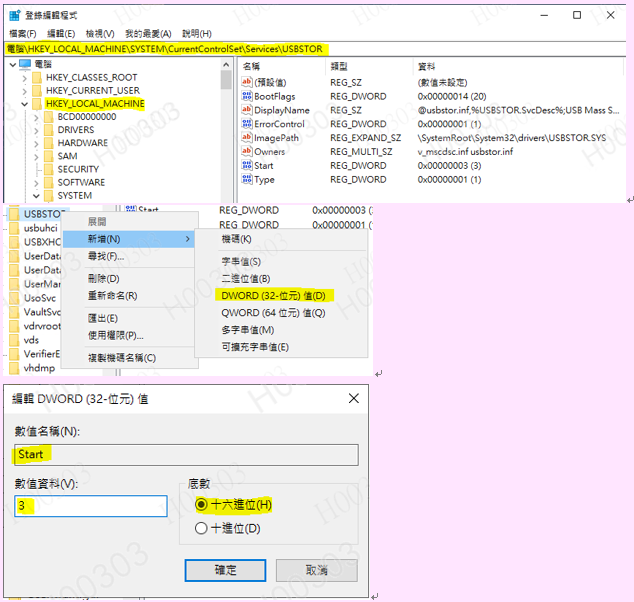Image resolution: width=634 pixels, height=602 pixels.
Task: Click the BCD00000000 folder icon
Action: tap(49, 117)
